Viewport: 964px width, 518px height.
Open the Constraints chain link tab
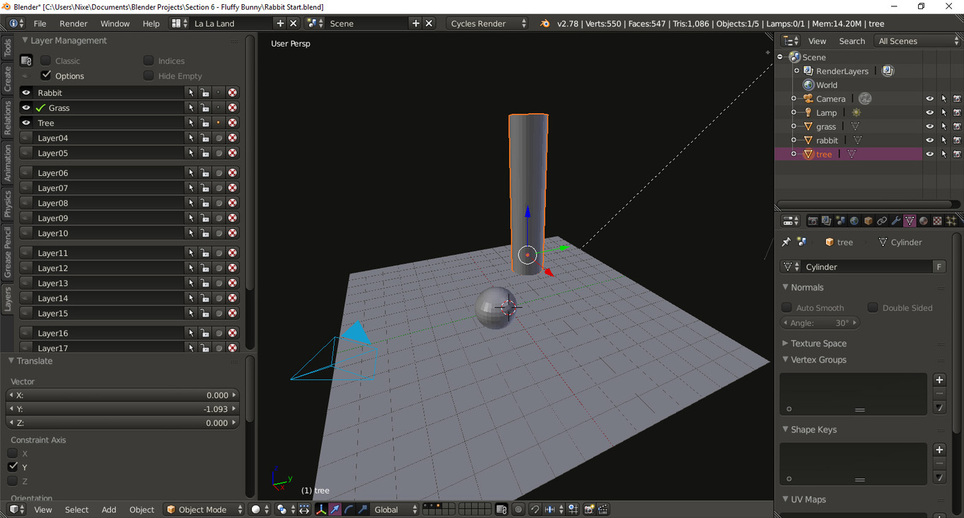pos(882,221)
